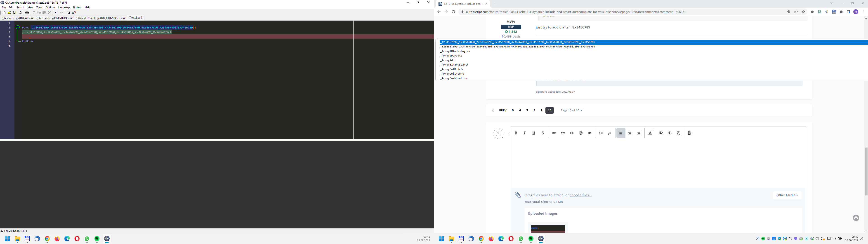Insert spoiler with eye icon in editor
868x244 pixels.
[590, 133]
